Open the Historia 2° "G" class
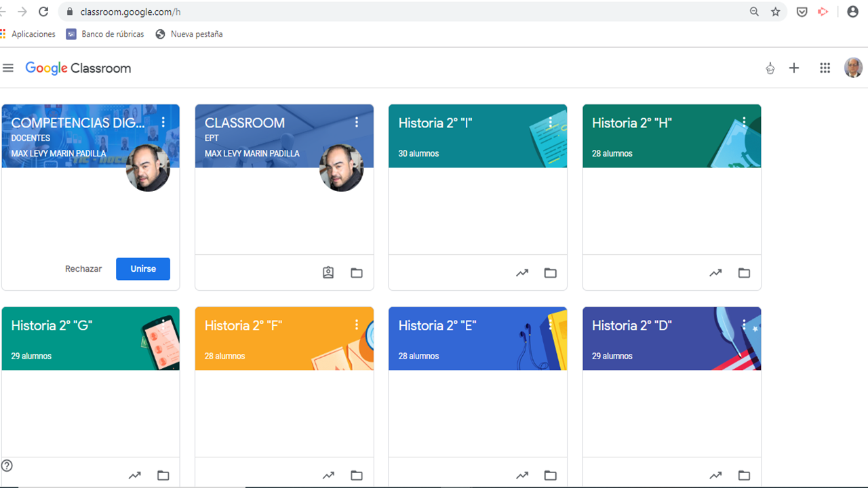The width and height of the screenshot is (868, 488). (52, 326)
